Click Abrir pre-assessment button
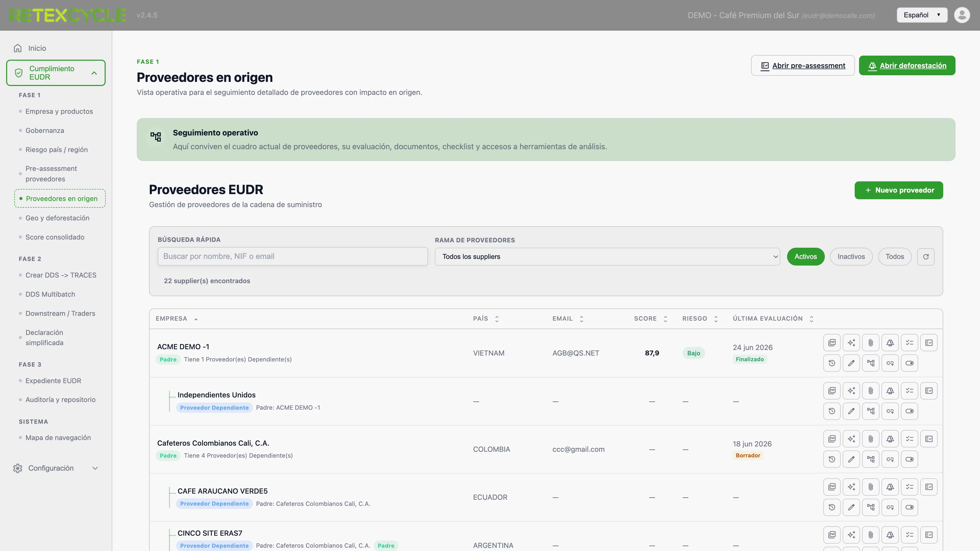Screen dimensions: 980x551 803,65
